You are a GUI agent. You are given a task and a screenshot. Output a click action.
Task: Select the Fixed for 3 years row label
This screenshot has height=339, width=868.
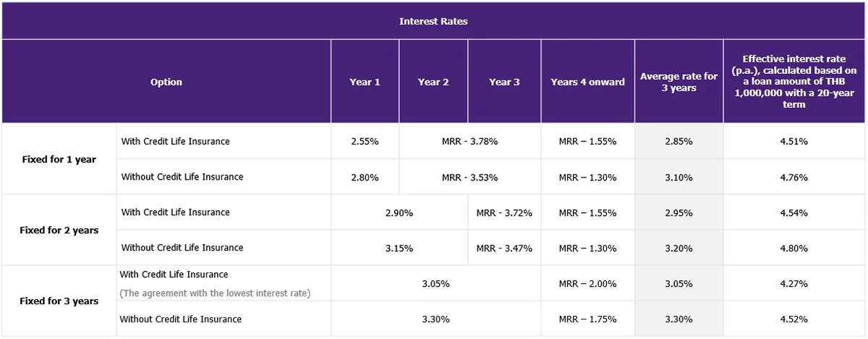pyautogui.click(x=59, y=301)
